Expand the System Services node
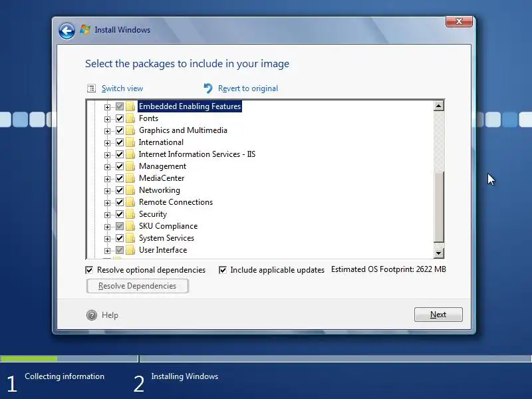 (107, 239)
